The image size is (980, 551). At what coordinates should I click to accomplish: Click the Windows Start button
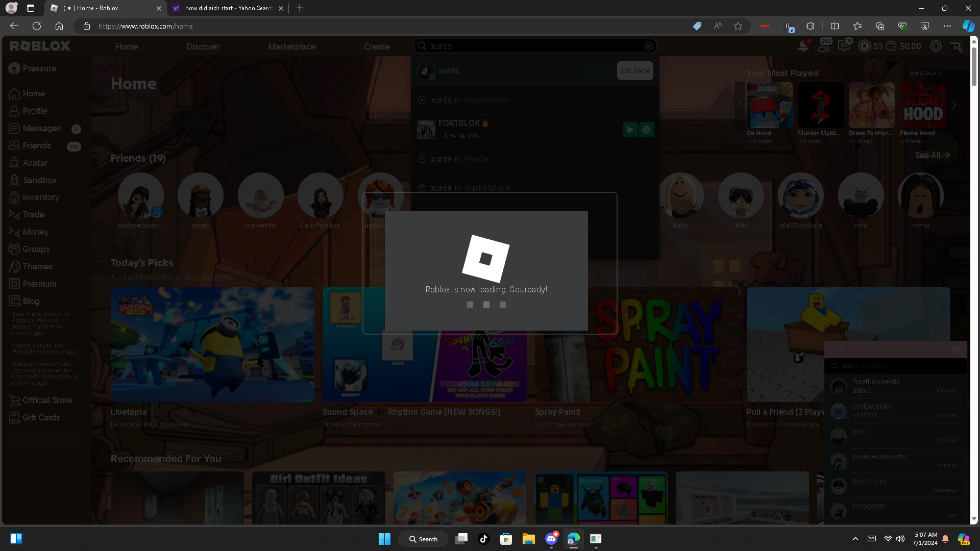coord(384,539)
